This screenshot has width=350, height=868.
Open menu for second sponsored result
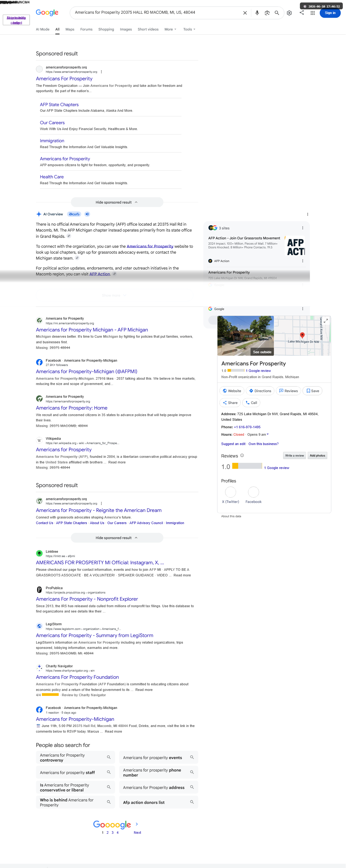click(x=101, y=504)
